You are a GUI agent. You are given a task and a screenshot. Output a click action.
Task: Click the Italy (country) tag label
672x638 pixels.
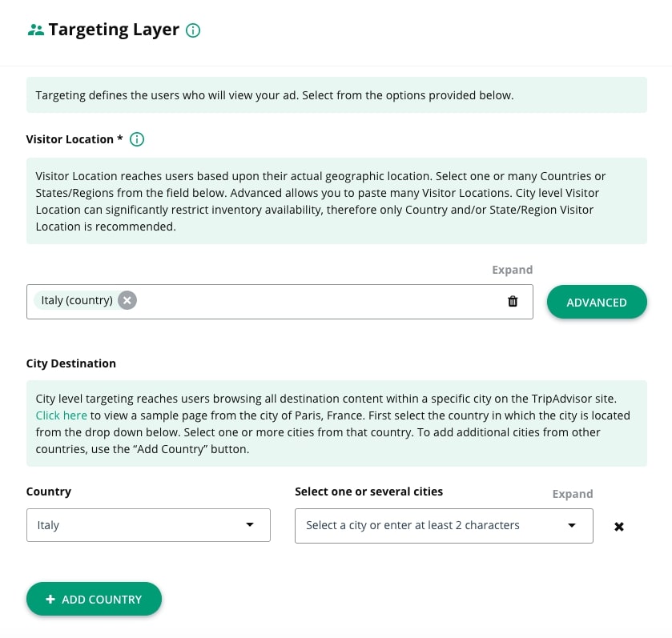77,300
